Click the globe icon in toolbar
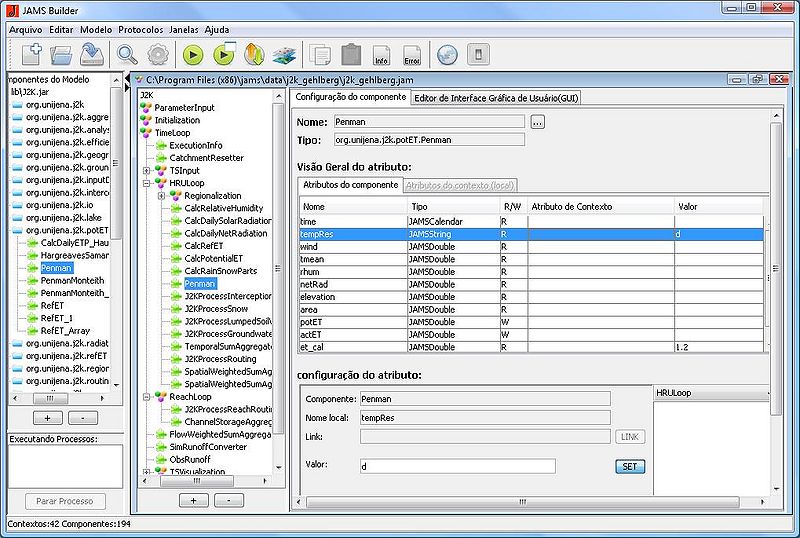The height and width of the screenshot is (538, 800). point(447,54)
